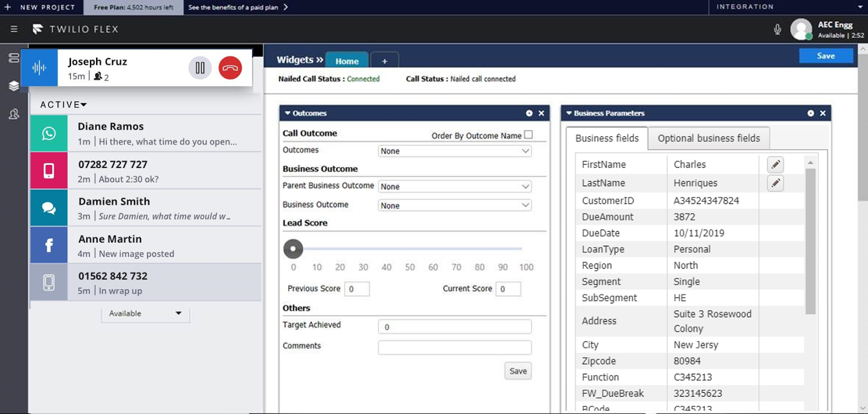The width and height of the screenshot is (868, 414).
Task: Click the Target Achieved input field
Action: [x=455, y=327]
